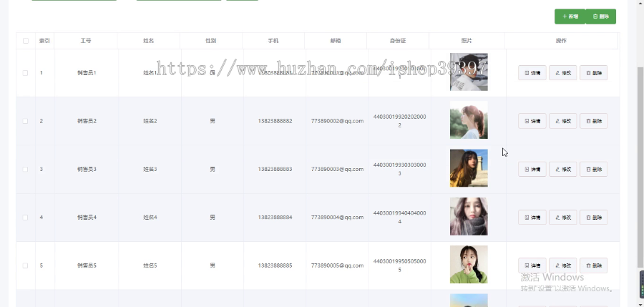Screen dimensions: 644x307
Task: Click the 照片 column header
Action: [x=467, y=41]
